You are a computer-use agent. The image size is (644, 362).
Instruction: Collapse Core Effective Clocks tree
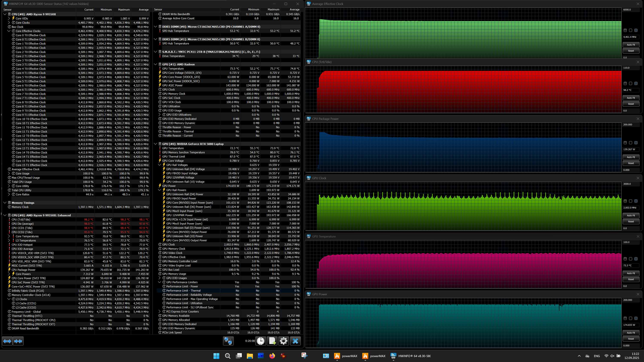click(9, 31)
